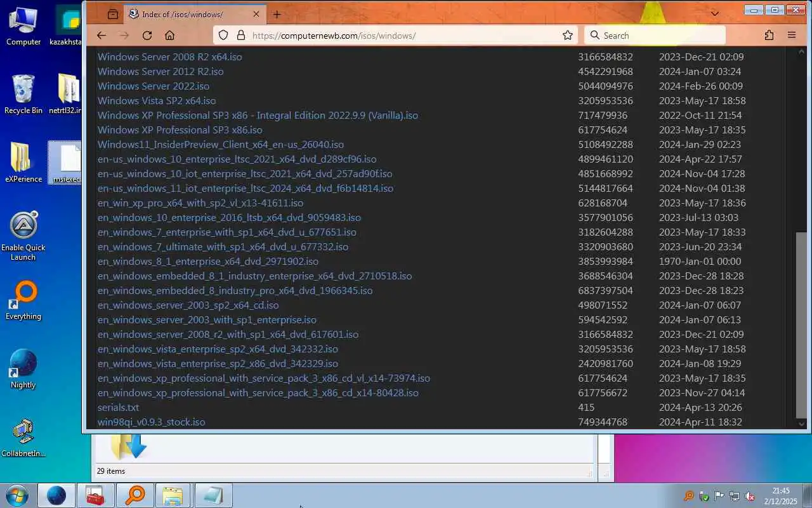This screenshot has height=508, width=812.
Task: Bookmark this page with the star
Action: pyautogui.click(x=568, y=36)
